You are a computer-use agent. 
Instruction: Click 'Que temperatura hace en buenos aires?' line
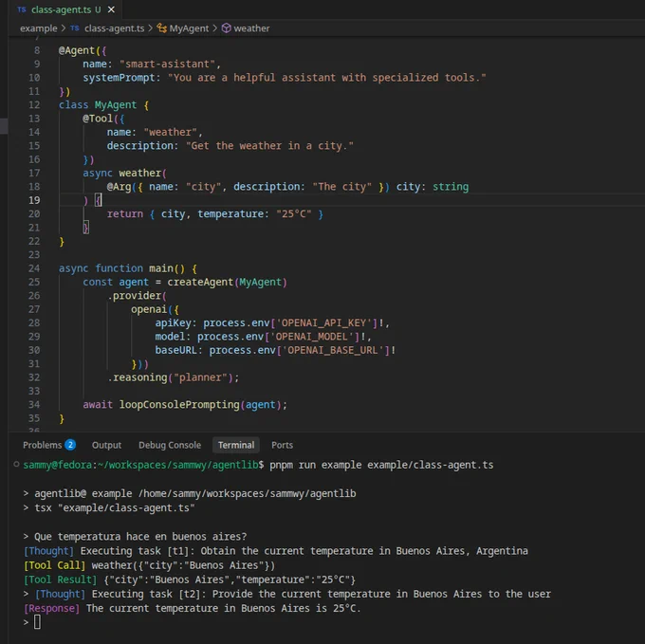140,536
